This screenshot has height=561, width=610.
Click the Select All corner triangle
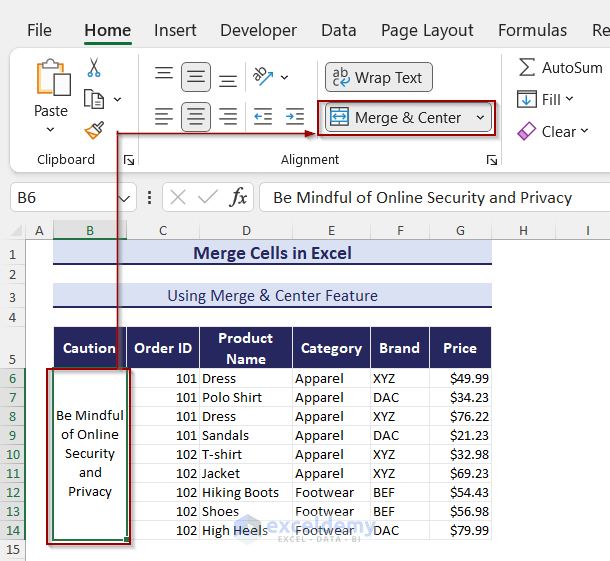point(16,230)
